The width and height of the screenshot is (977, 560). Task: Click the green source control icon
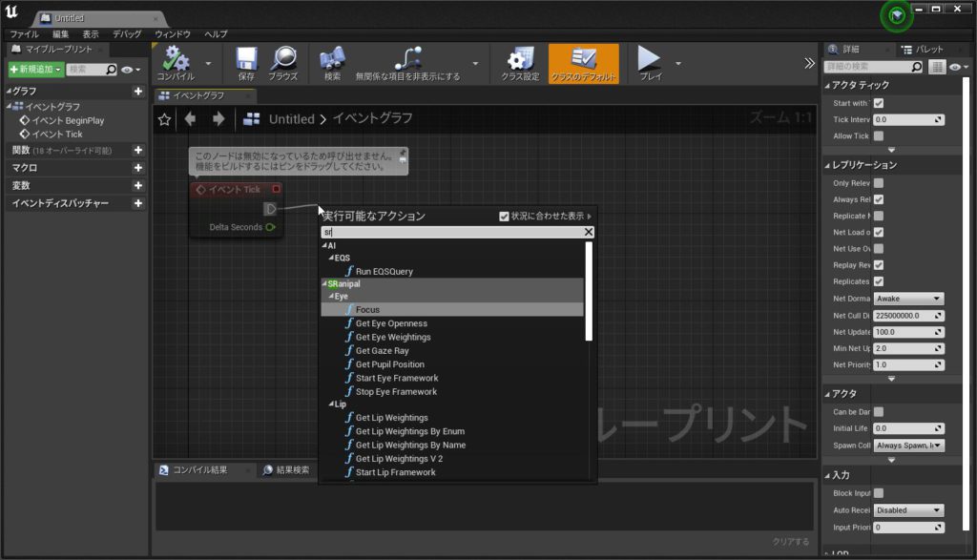(x=897, y=15)
